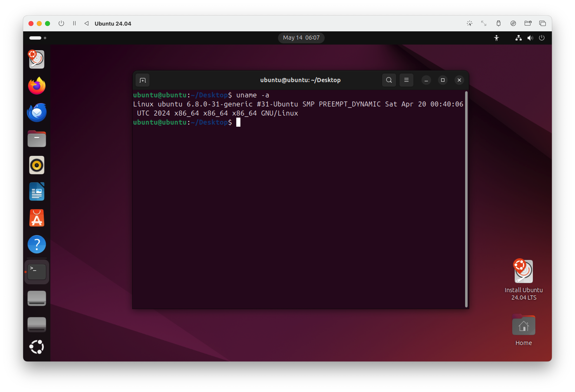Open LibreOffice Writer from the dock
Viewport: 575px width, 392px height.
pyautogui.click(x=37, y=191)
